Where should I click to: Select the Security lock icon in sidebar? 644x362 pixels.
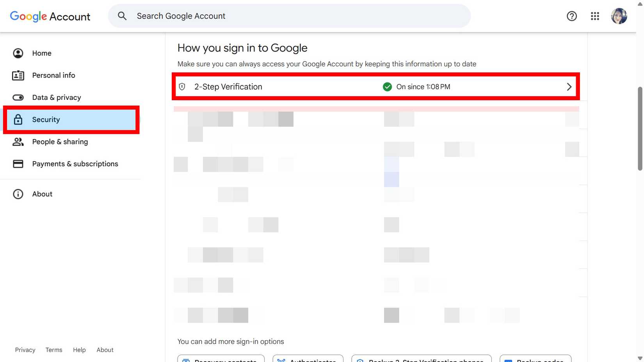[18, 120]
